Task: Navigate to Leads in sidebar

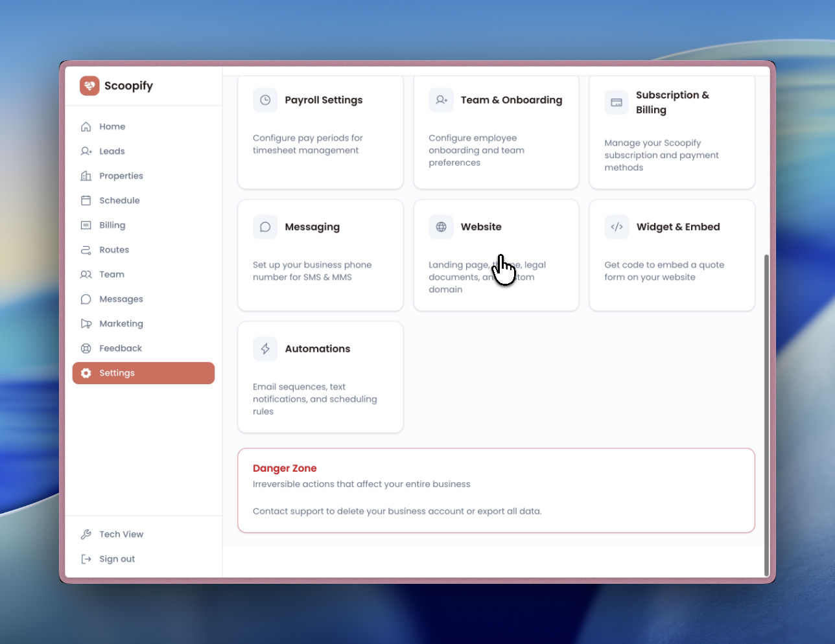Action: click(x=86, y=151)
